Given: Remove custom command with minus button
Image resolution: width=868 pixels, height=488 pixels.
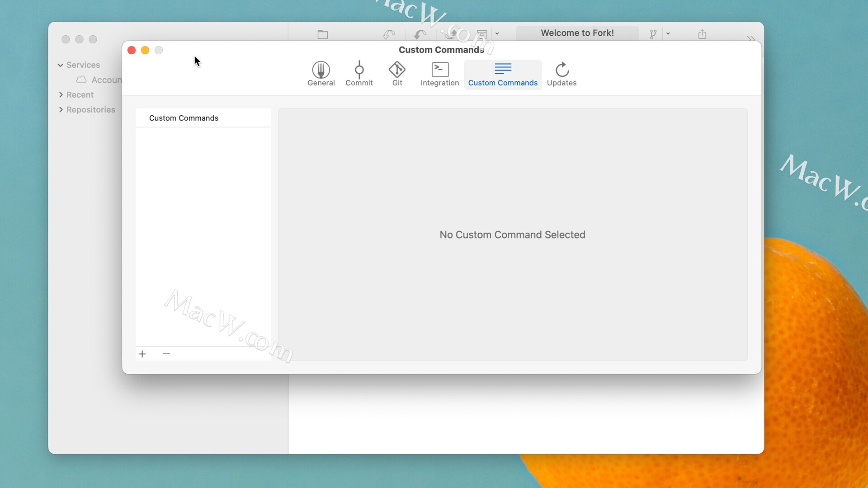Looking at the screenshot, I should 166,354.
